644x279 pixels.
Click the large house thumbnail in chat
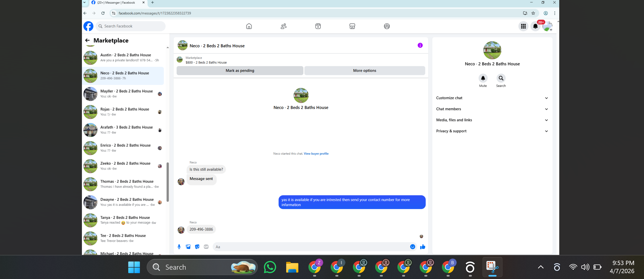point(301,95)
